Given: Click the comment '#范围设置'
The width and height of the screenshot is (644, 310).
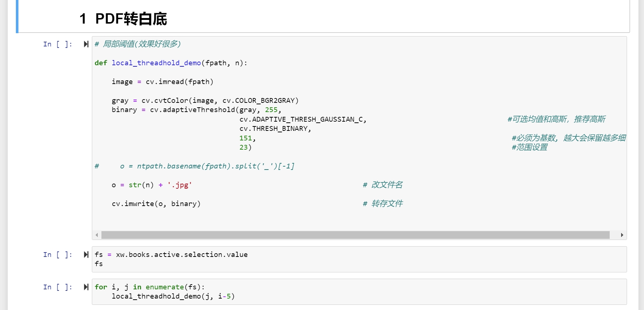Looking at the screenshot, I should coord(530,147).
